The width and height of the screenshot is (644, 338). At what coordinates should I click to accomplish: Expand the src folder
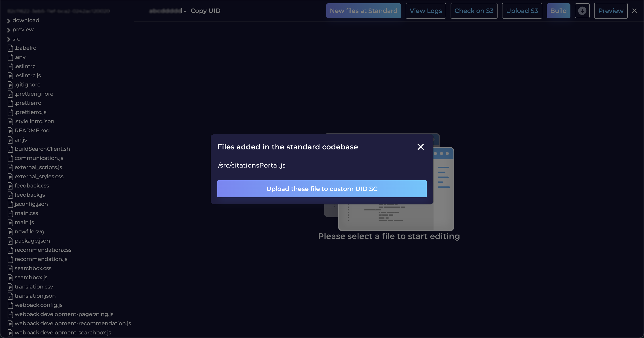9,39
